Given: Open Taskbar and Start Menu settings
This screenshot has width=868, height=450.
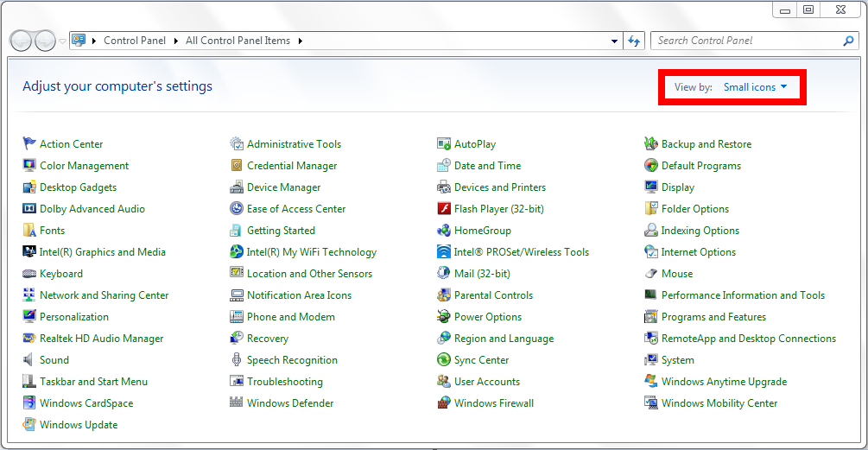Looking at the screenshot, I should [93, 382].
